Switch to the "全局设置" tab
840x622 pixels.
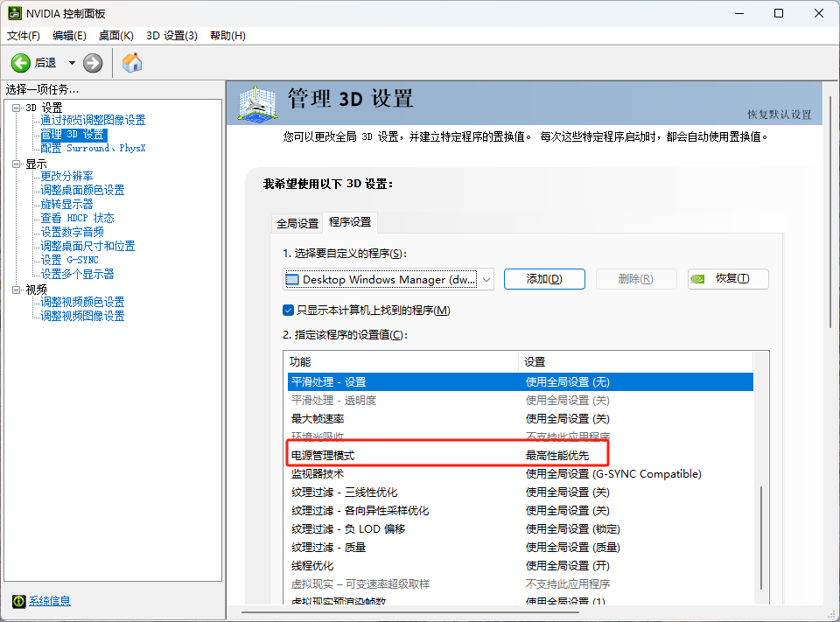click(x=297, y=223)
